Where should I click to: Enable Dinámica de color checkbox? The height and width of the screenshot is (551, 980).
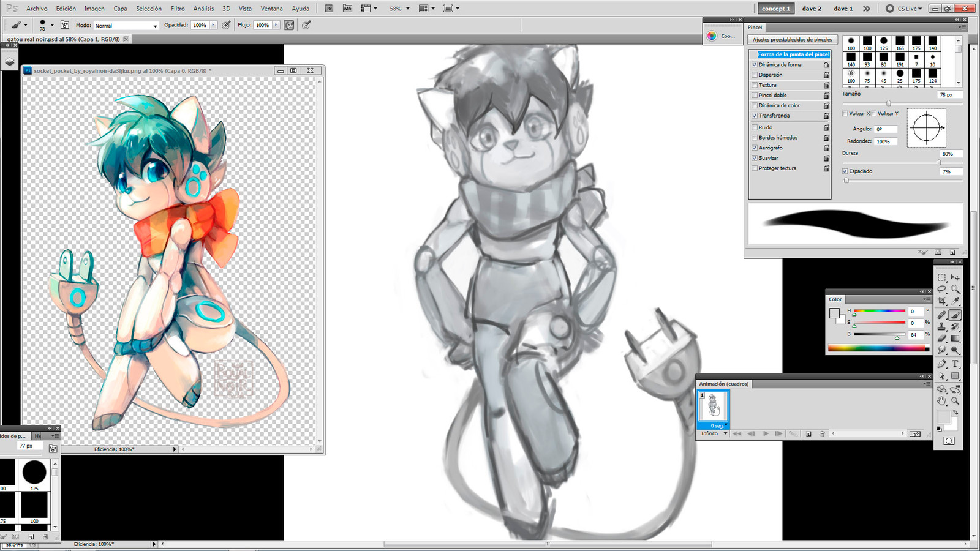click(x=755, y=105)
